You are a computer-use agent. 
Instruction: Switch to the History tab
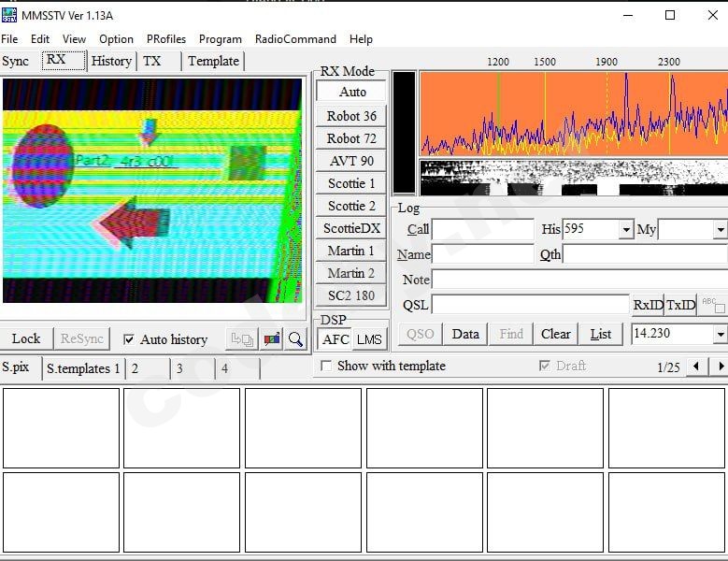tap(111, 61)
